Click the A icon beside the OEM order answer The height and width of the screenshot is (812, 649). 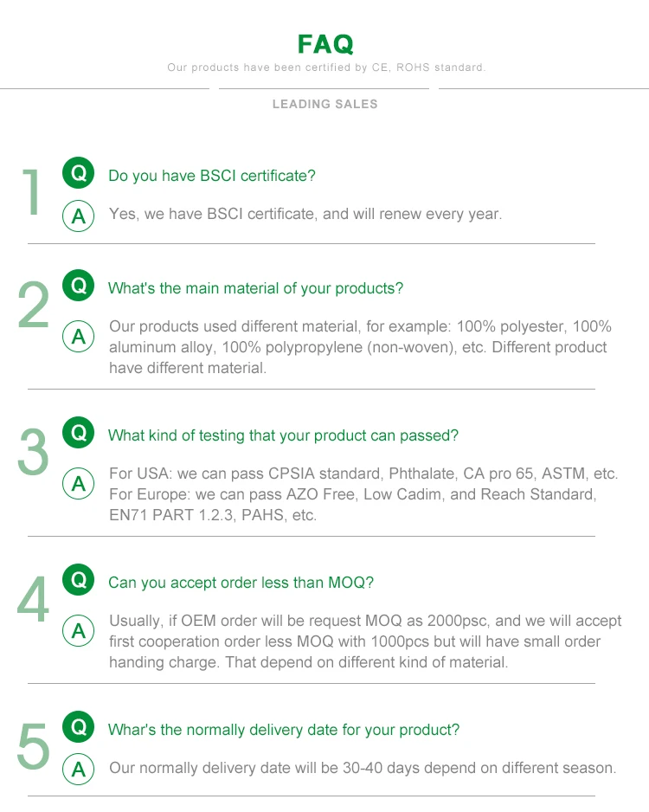[78, 631]
